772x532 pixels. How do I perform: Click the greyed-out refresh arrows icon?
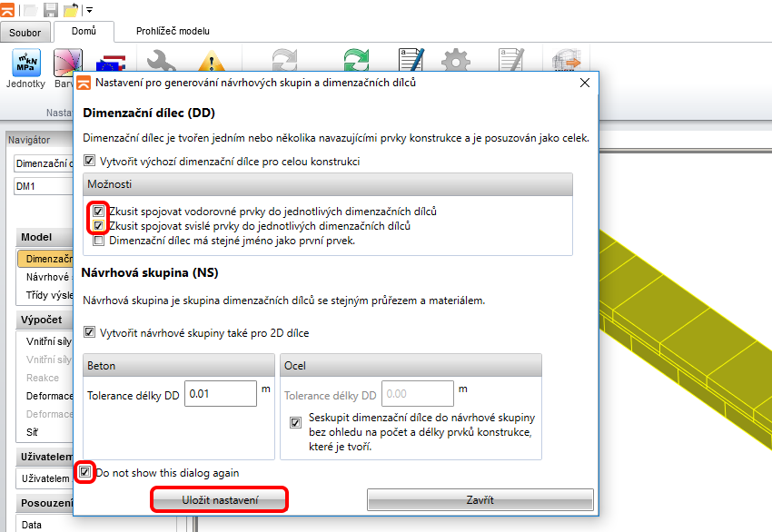pos(284,60)
